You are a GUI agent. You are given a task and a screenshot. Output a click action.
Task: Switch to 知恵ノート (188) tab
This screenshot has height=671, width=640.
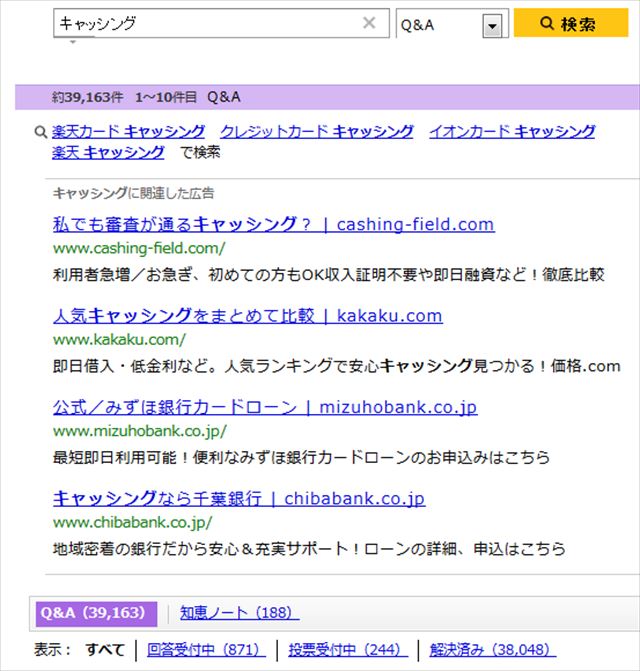click(x=239, y=613)
